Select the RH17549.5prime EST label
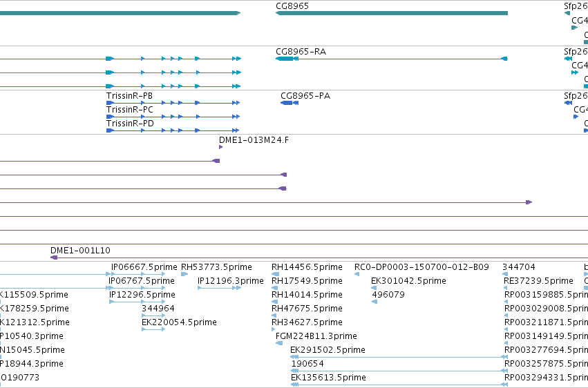The image size is (588, 388). click(307, 281)
